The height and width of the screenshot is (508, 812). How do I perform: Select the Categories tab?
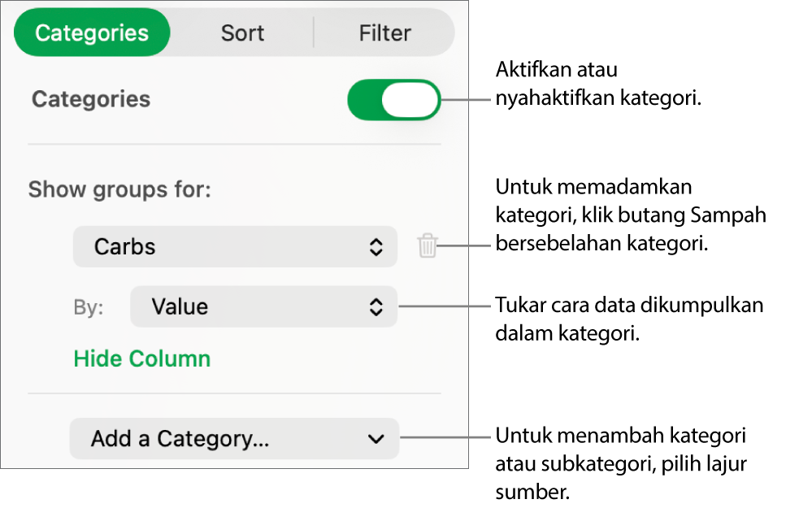(x=92, y=33)
